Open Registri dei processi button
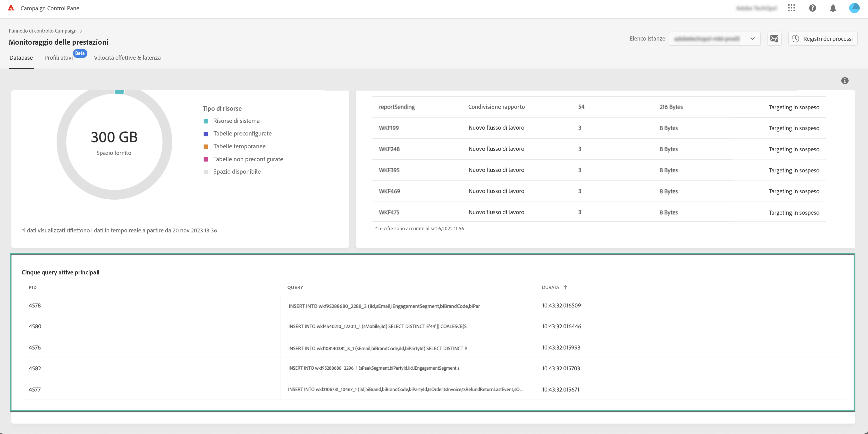Viewport: 868px width, 434px height. (823, 38)
